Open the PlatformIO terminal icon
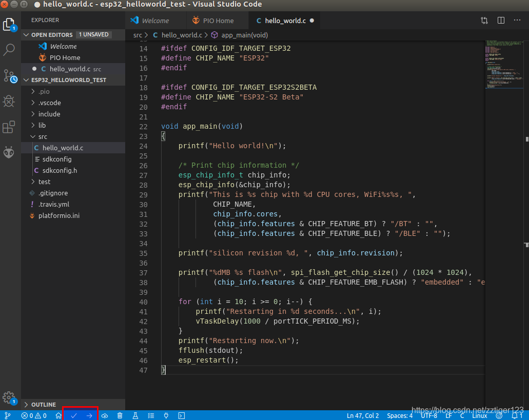 point(182,415)
